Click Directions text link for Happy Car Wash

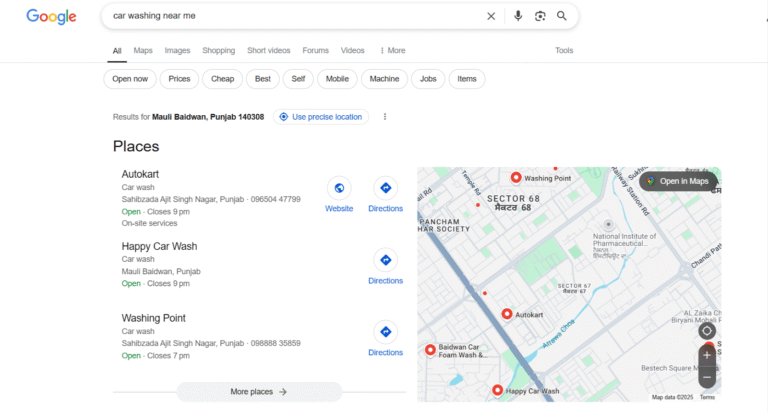pos(385,281)
